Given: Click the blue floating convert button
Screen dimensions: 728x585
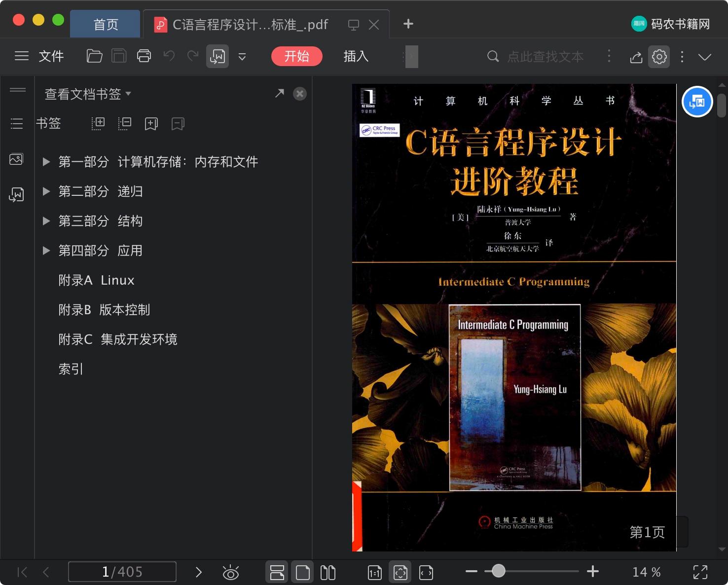Looking at the screenshot, I should (x=697, y=102).
